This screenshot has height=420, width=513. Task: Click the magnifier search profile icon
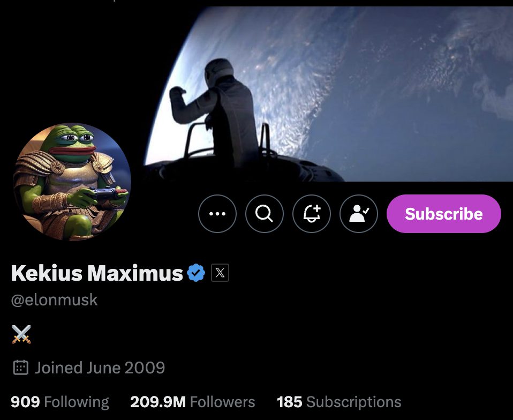[265, 214]
